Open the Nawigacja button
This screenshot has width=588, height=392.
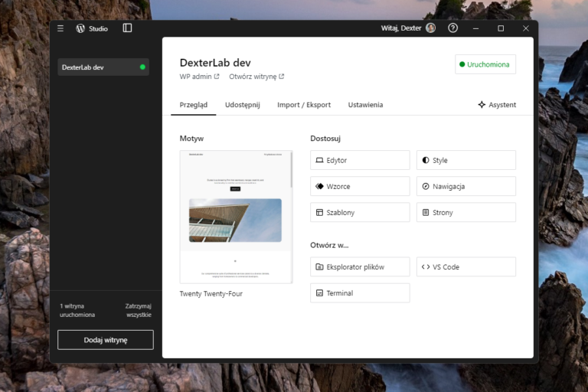(466, 186)
